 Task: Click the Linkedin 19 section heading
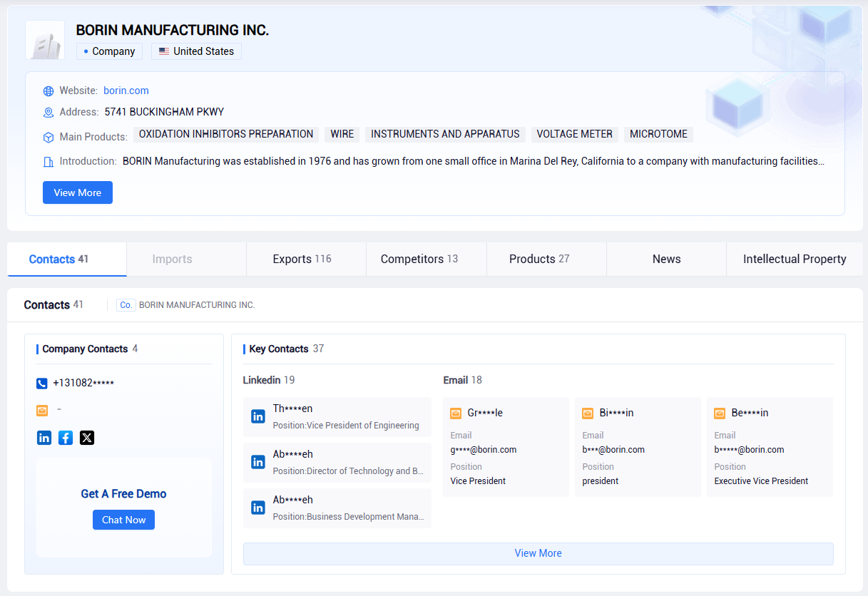(x=269, y=380)
